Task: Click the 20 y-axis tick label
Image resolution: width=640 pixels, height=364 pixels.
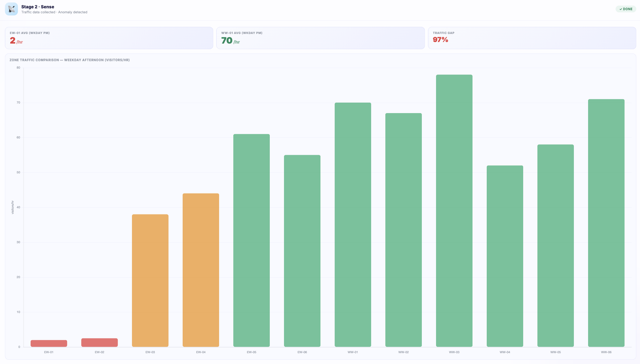Action: [19, 277]
